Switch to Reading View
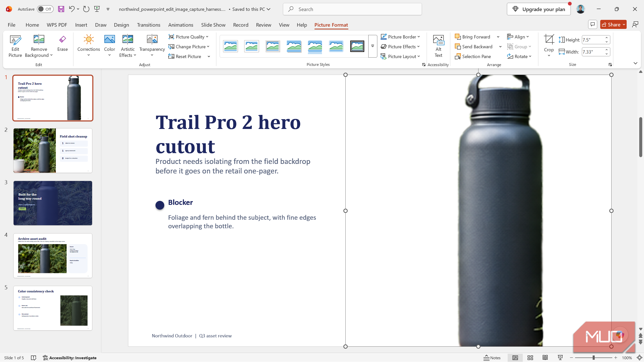 (545, 358)
